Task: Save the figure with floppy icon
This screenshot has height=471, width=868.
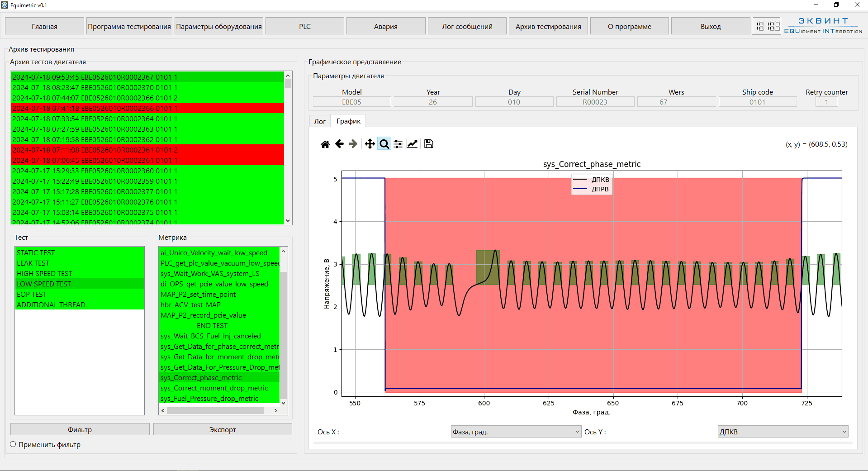Action: click(x=429, y=144)
